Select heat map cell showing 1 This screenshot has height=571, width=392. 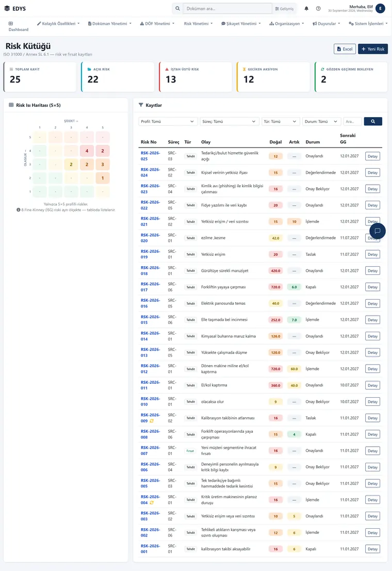coord(103,178)
